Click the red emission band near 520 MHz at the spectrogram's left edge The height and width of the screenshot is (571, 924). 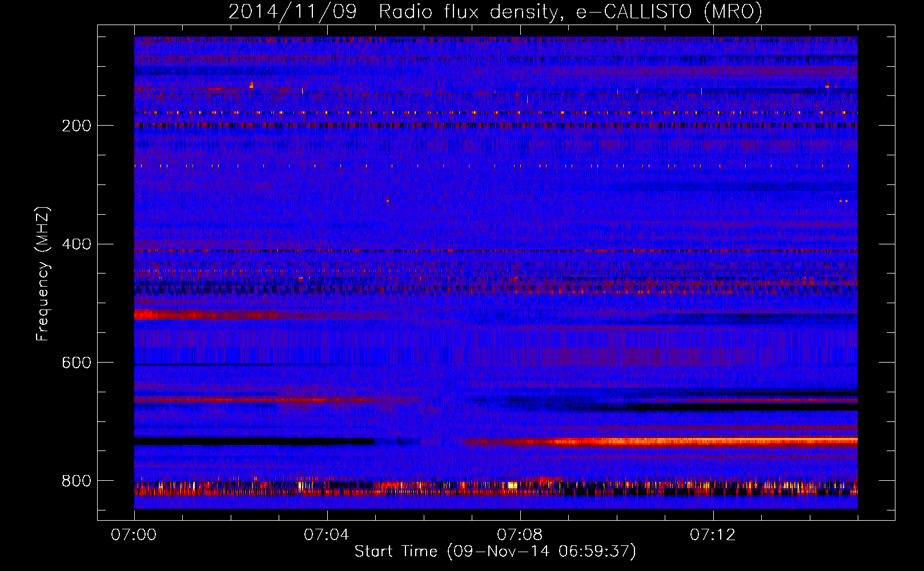point(206,315)
